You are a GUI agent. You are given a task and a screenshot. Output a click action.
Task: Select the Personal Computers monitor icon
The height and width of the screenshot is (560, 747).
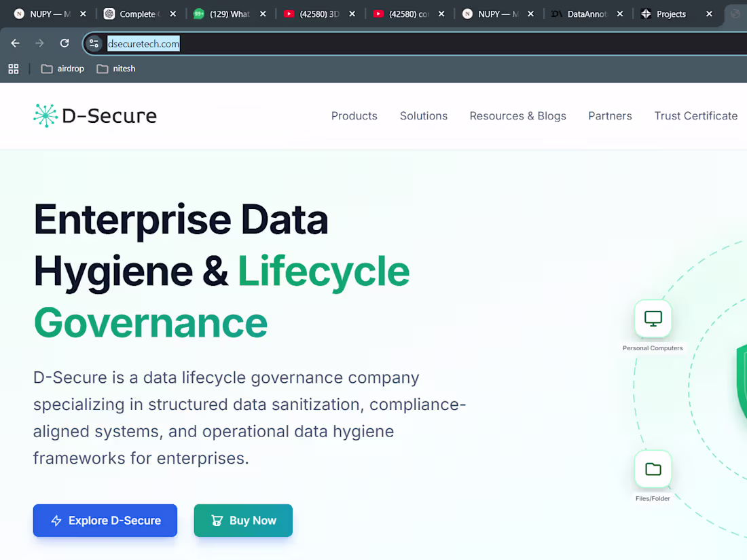(652, 318)
